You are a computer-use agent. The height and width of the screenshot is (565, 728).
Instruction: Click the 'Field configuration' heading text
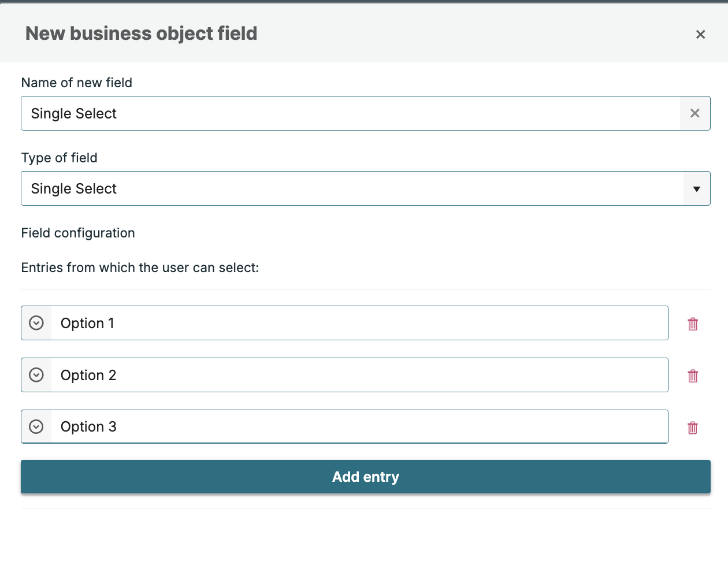click(x=78, y=233)
